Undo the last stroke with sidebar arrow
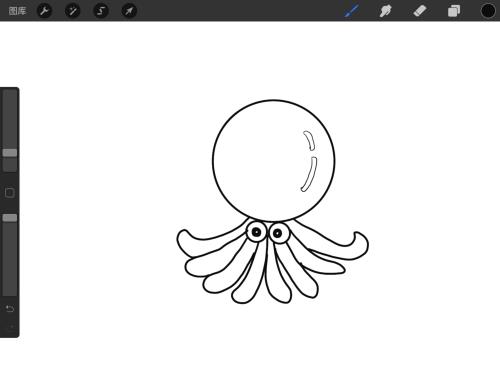500x365 pixels. [x=10, y=309]
